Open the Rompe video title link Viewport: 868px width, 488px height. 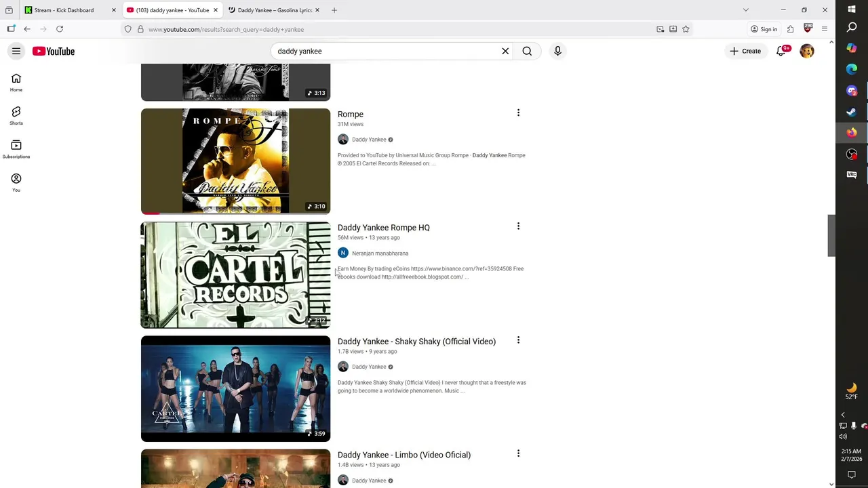coord(351,114)
